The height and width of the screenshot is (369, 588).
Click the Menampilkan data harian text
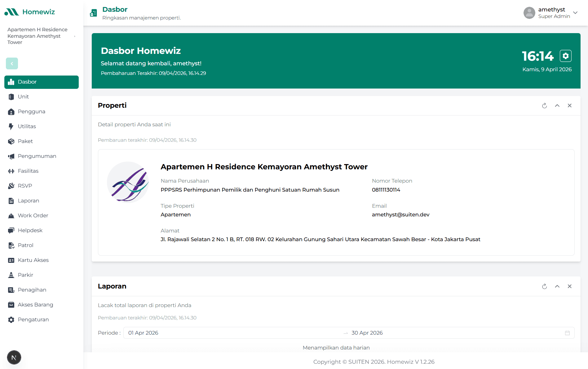(x=336, y=348)
